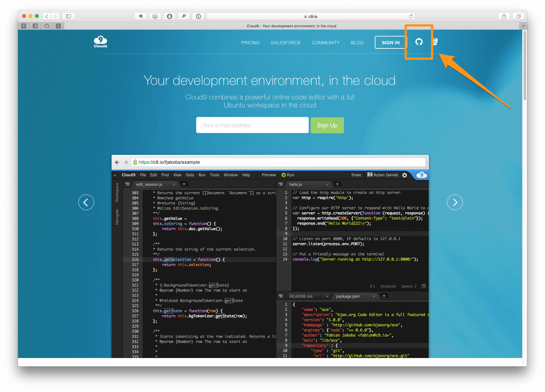Viewport: 545px width, 392px height.
Task: Reload the c9.io page
Action: (411, 16)
